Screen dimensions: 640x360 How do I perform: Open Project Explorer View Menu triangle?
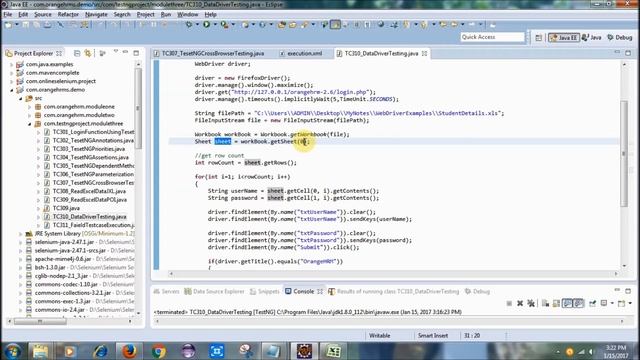116,52
